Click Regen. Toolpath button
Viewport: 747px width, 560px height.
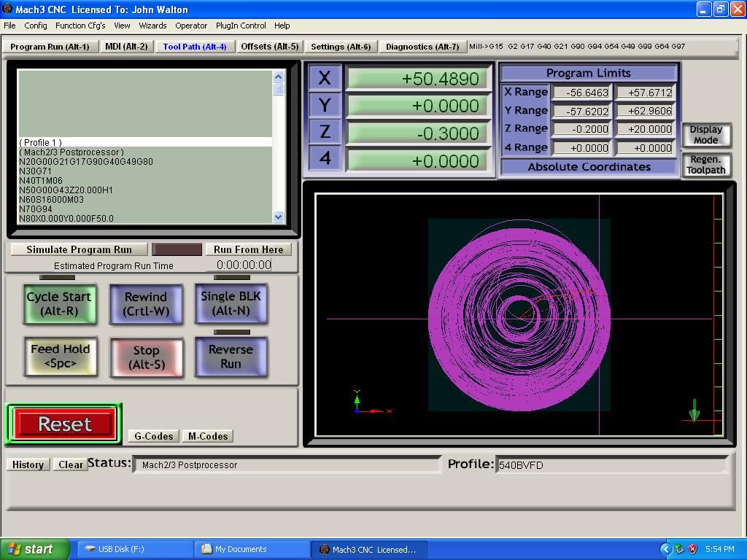click(x=706, y=165)
